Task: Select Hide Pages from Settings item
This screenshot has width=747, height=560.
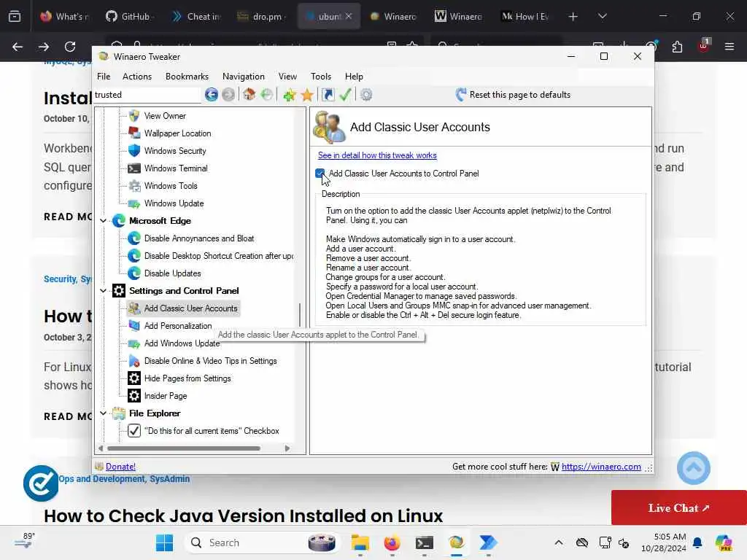Action: pyautogui.click(x=187, y=378)
